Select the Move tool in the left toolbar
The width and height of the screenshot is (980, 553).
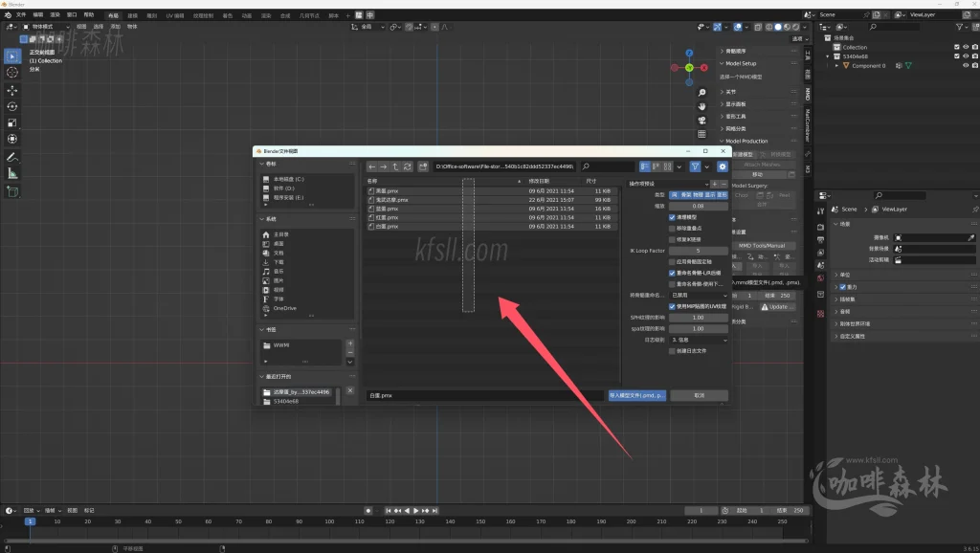tap(12, 90)
